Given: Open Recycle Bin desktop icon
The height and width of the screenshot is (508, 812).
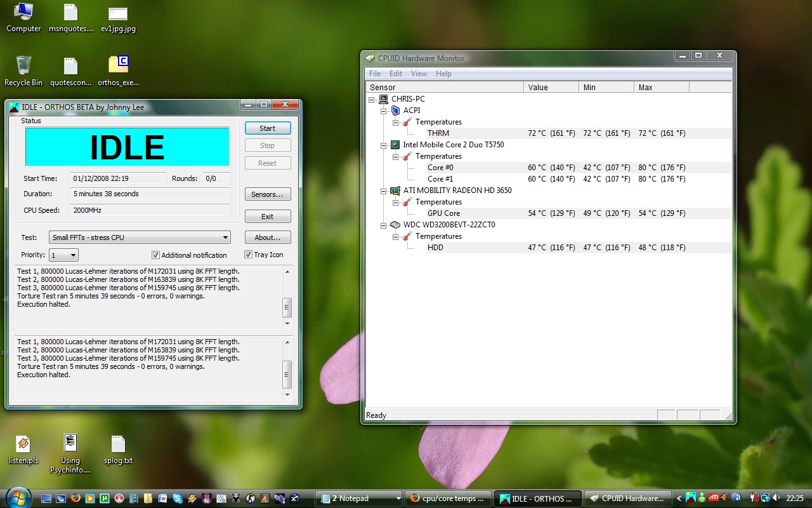Looking at the screenshot, I should pyautogui.click(x=23, y=71).
